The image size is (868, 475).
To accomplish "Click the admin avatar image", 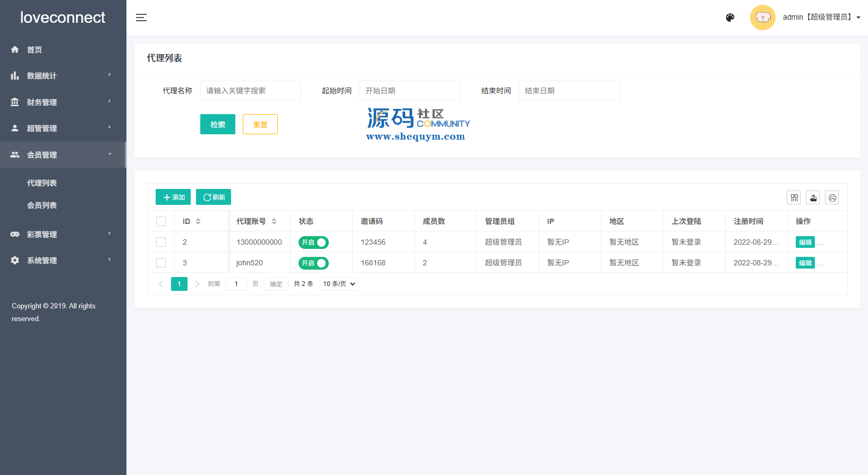I will pyautogui.click(x=762, y=18).
